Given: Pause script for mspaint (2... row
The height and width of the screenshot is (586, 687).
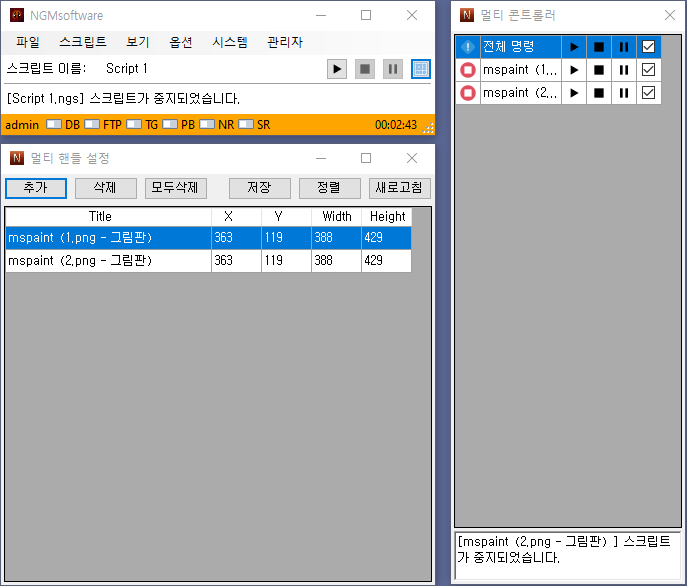Looking at the screenshot, I should 624,93.
